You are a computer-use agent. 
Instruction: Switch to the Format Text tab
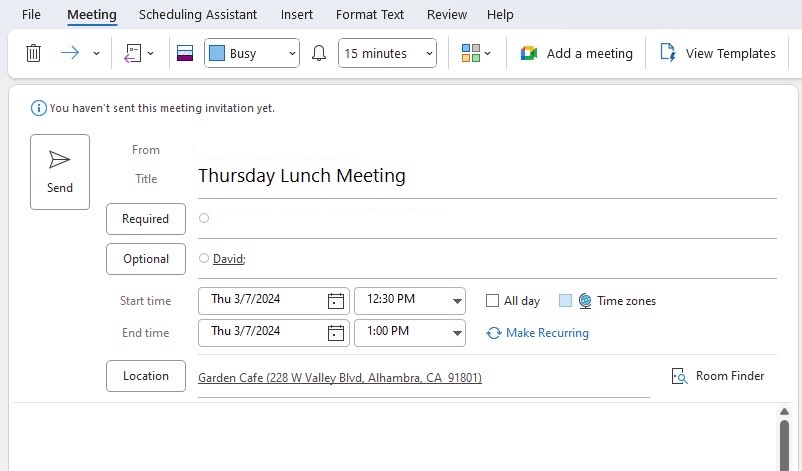pos(370,15)
